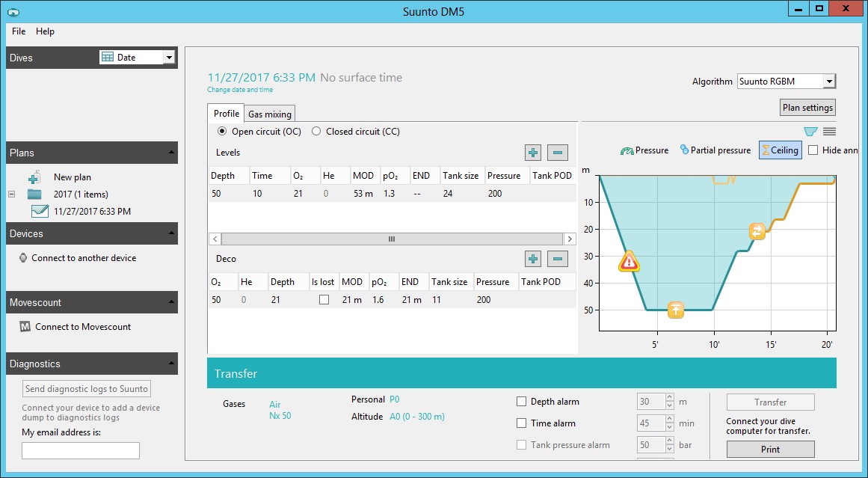This screenshot has width=868, height=478.
Task: Click the My email address input field
Action: [x=81, y=450]
